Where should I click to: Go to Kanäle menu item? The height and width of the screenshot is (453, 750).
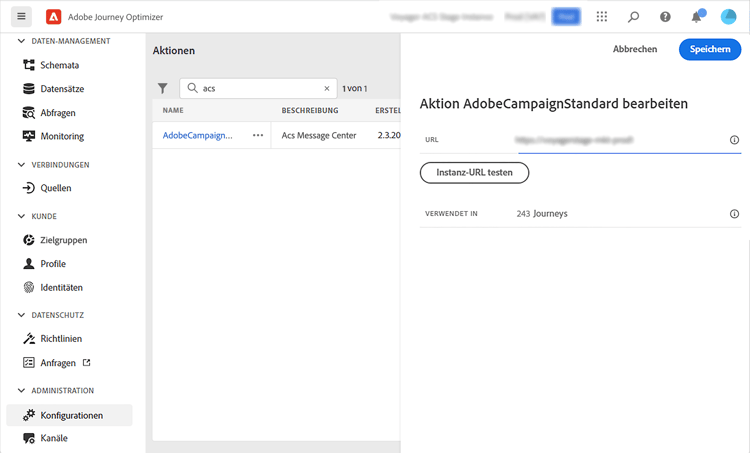[x=54, y=438]
